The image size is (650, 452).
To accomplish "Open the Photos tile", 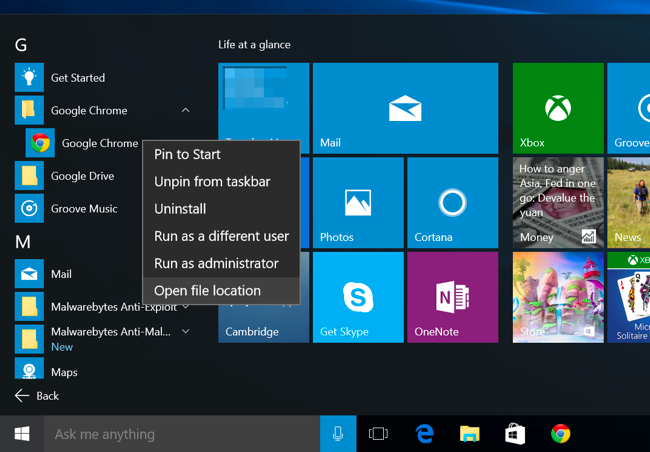I will (x=358, y=203).
